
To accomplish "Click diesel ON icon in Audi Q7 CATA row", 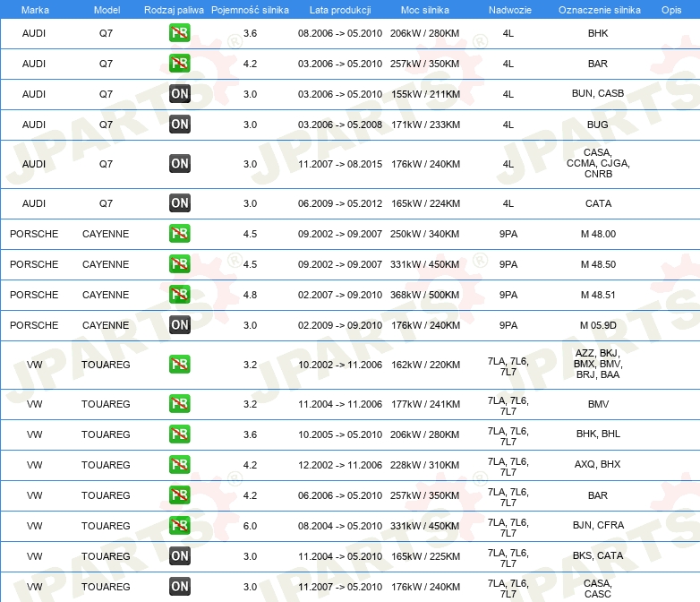I will tap(179, 202).
